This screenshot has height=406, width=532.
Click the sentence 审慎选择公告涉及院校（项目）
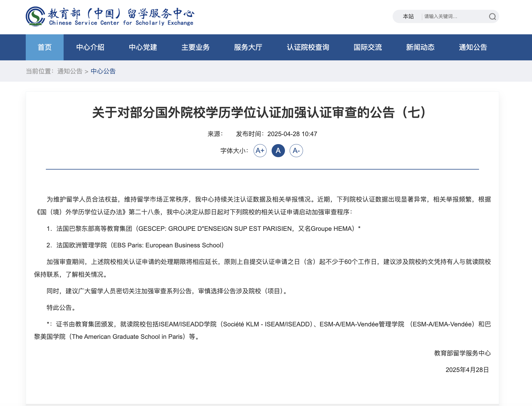coord(243,291)
